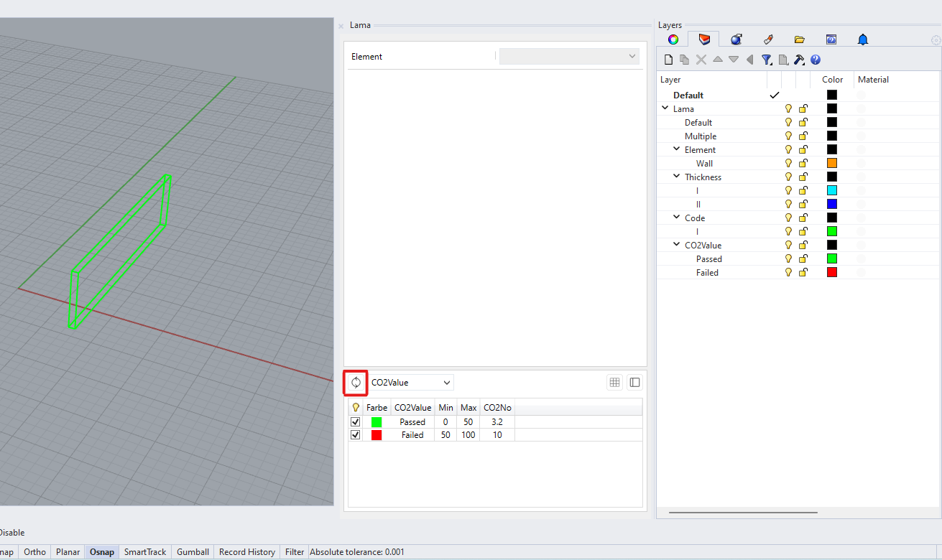Screen dimensions: 942x560
Task: Select the Layers tab
Action: pos(703,39)
